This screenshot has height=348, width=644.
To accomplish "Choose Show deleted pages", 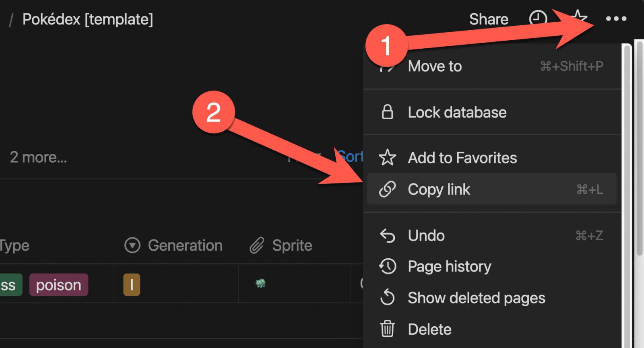I will [x=476, y=298].
